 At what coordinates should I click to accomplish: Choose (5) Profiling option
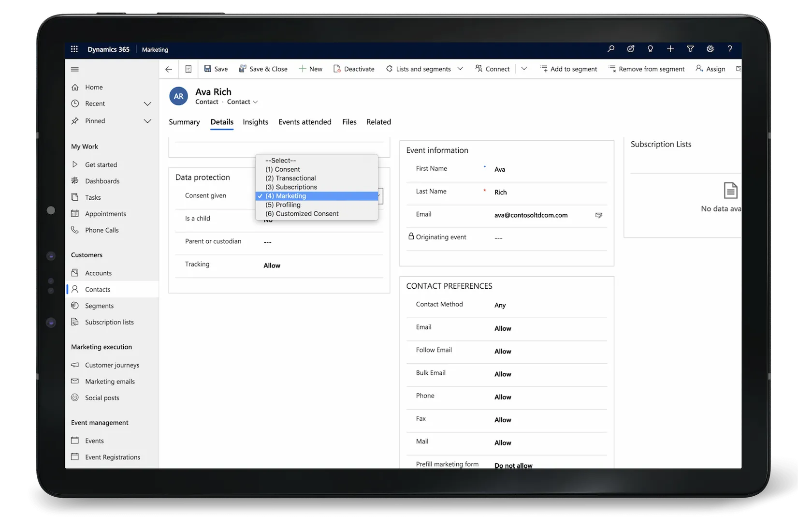[317, 205]
